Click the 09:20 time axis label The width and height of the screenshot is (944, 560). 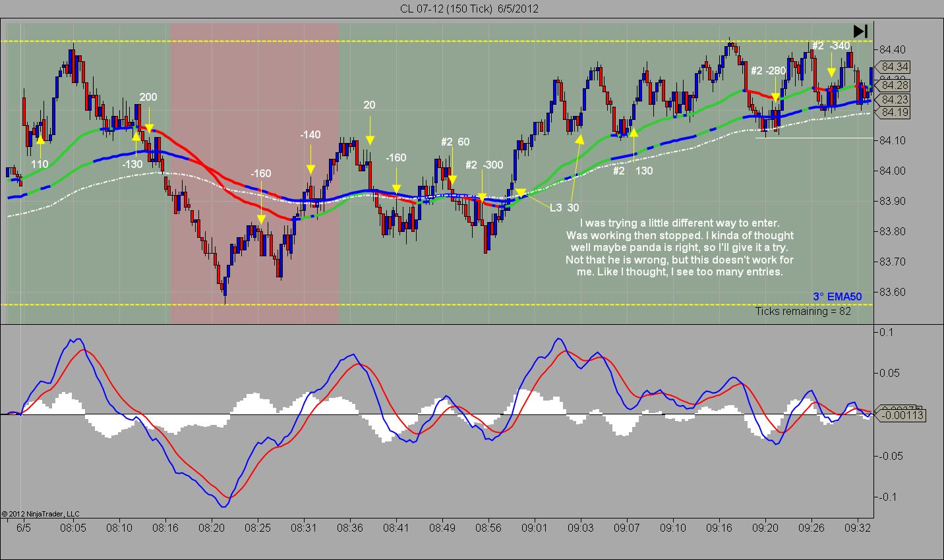pyautogui.click(x=765, y=528)
